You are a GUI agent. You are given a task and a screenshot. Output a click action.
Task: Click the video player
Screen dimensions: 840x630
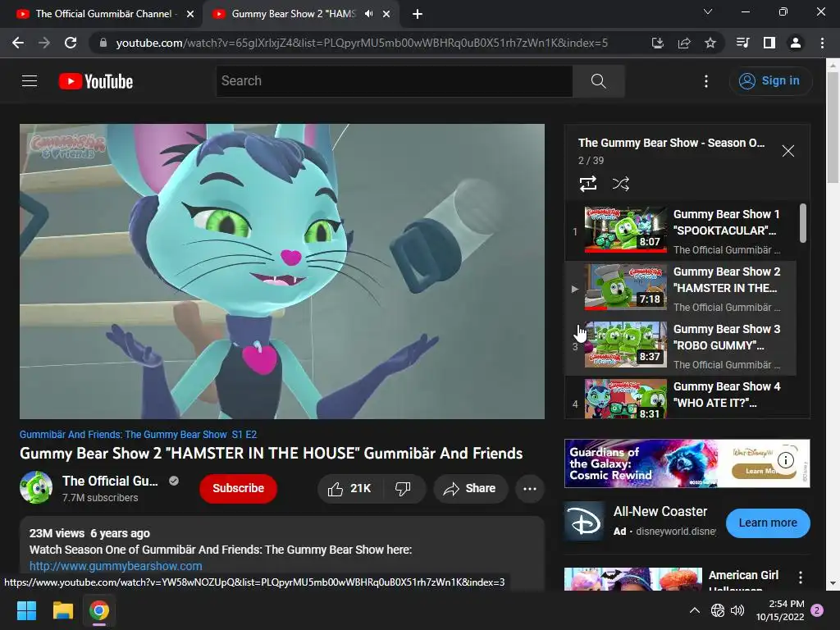[x=282, y=271]
